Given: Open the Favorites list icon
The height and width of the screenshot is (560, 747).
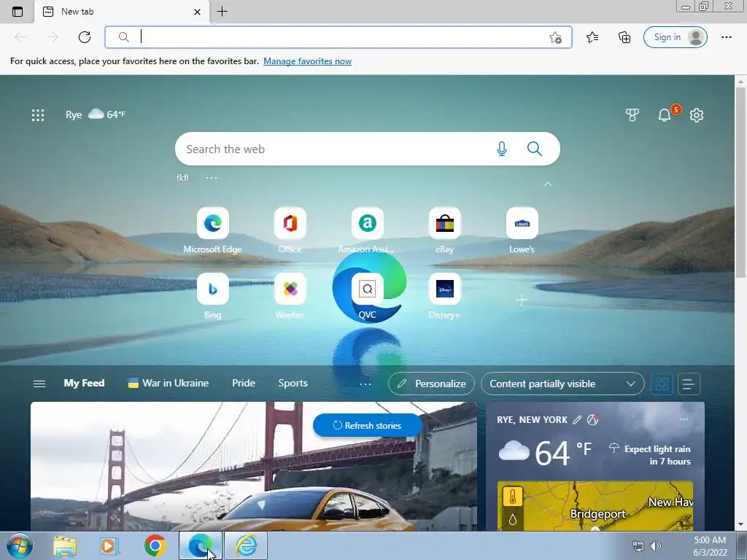Looking at the screenshot, I should (592, 37).
